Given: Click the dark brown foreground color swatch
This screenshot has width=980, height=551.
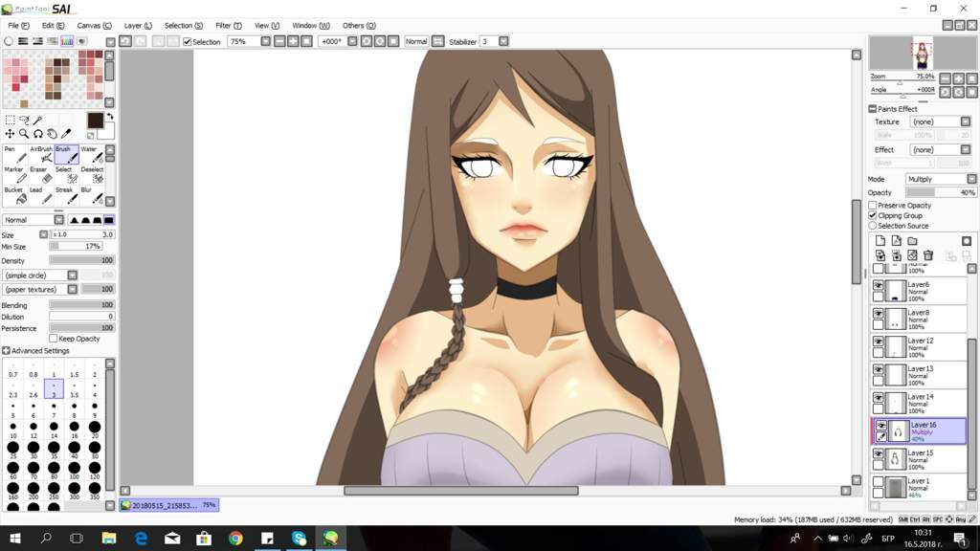Looking at the screenshot, I should coord(95,121).
